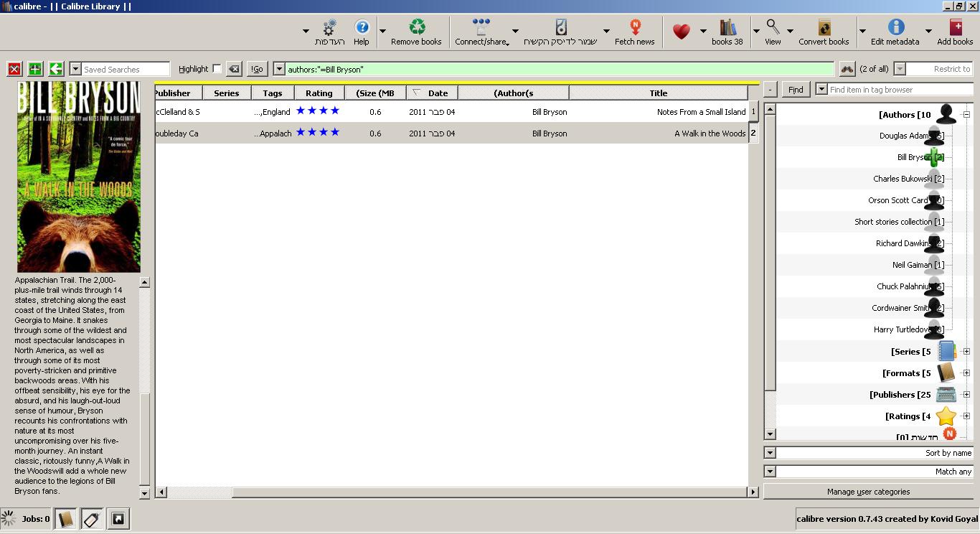Image resolution: width=980 pixels, height=534 pixels.
Task: Click the red X saved search icon
Action: [x=14, y=69]
